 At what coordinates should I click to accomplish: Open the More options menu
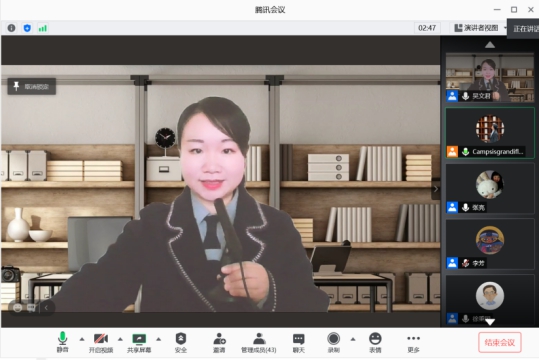pos(413,342)
